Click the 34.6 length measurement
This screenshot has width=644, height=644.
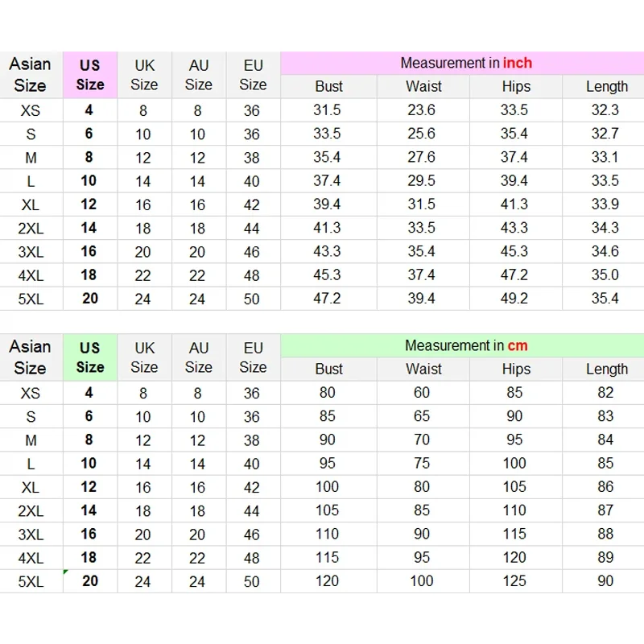point(605,252)
